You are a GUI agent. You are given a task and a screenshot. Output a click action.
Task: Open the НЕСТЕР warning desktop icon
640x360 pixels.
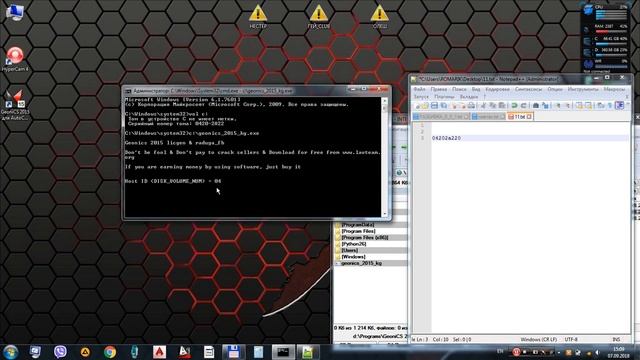[258, 16]
